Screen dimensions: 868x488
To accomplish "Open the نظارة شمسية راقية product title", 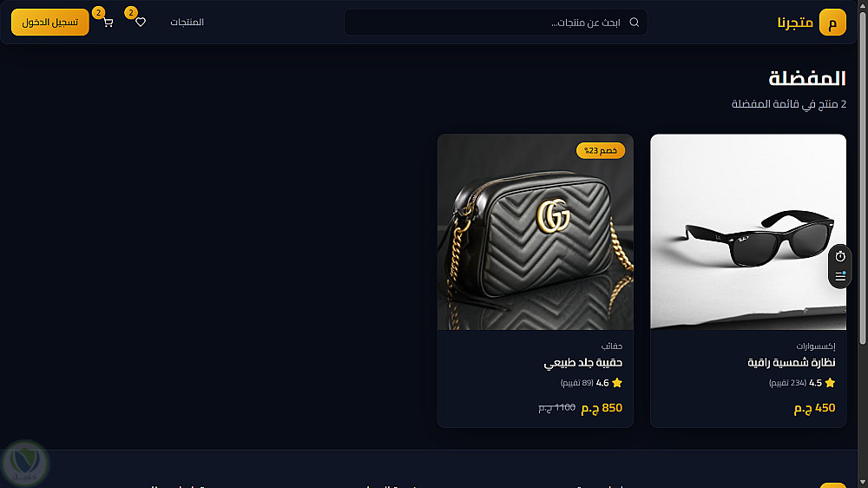I will [792, 363].
